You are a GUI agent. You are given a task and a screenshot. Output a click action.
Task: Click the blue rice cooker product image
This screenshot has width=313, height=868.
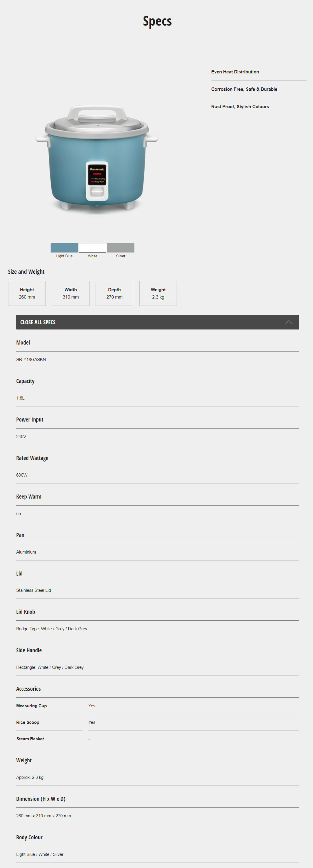click(x=97, y=158)
